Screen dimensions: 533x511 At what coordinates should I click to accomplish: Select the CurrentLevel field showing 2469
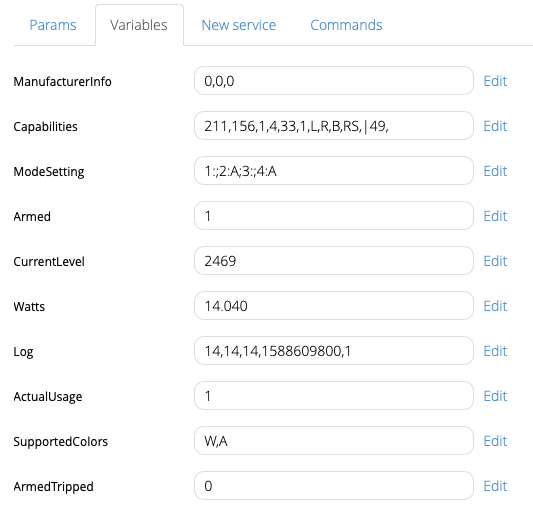click(334, 261)
